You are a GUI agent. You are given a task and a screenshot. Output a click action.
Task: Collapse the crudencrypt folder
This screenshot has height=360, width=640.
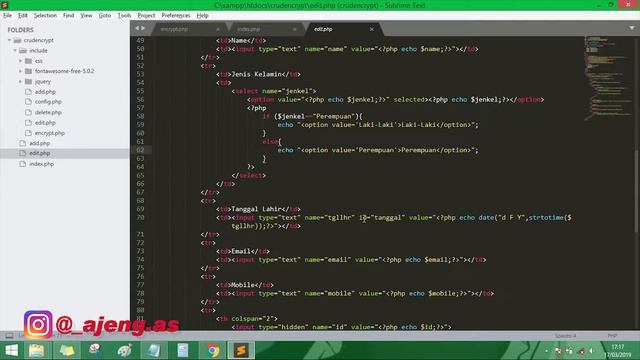tap(9, 40)
